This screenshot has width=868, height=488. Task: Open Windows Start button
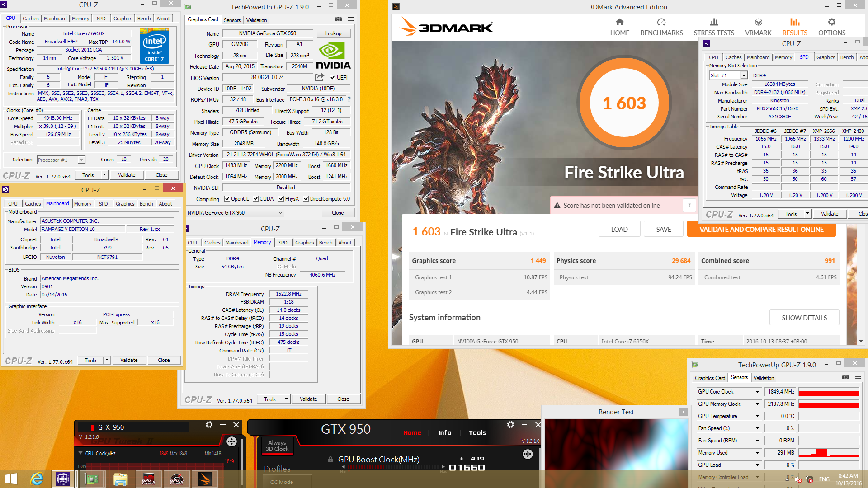[x=11, y=479]
